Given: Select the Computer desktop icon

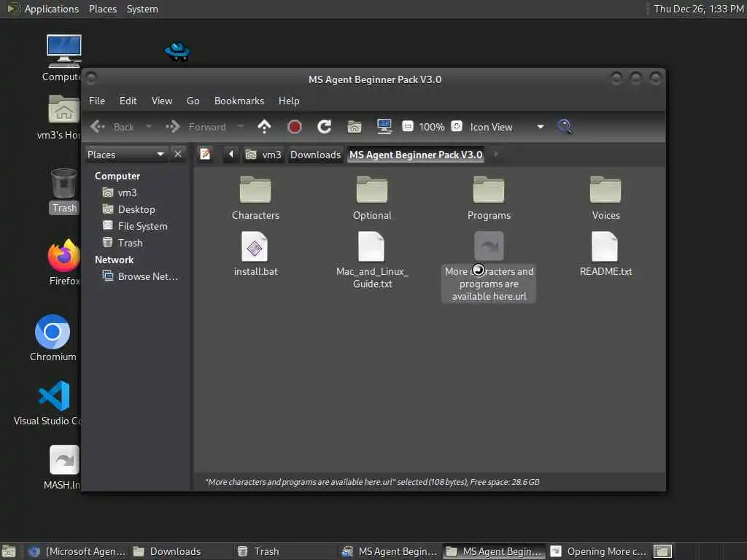Looking at the screenshot, I should pos(64,58).
